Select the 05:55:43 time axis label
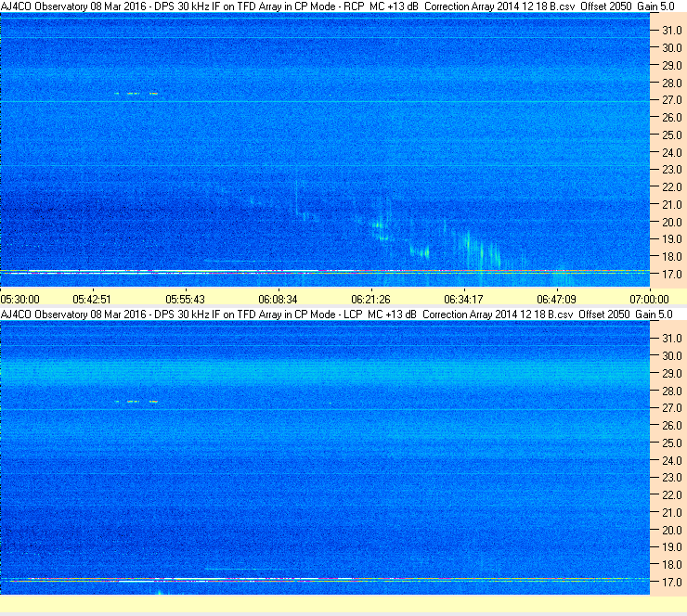The width and height of the screenshot is (687, 616). point(185,300)
